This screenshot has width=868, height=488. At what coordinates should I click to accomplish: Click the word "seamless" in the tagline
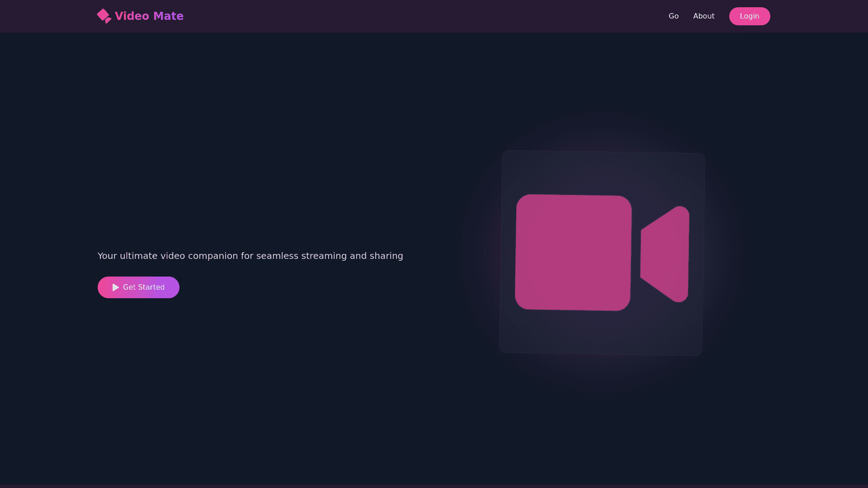277,256
